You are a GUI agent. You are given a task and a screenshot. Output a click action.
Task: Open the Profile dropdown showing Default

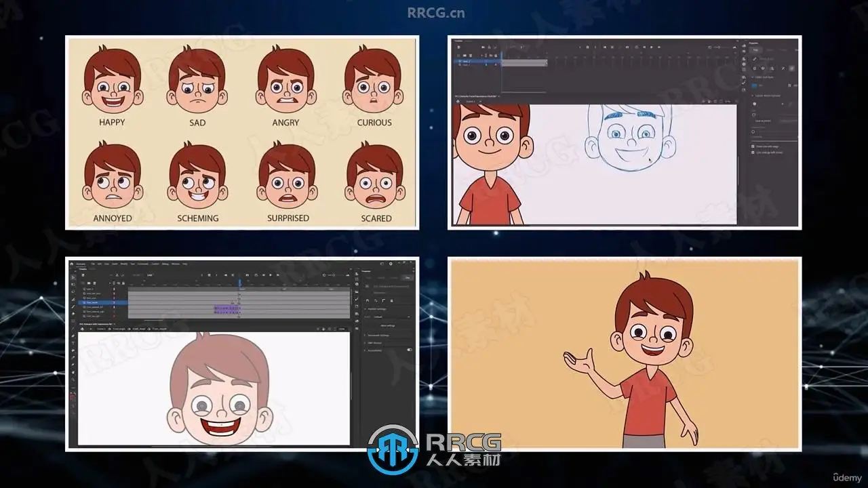click(x=392, y=317)
